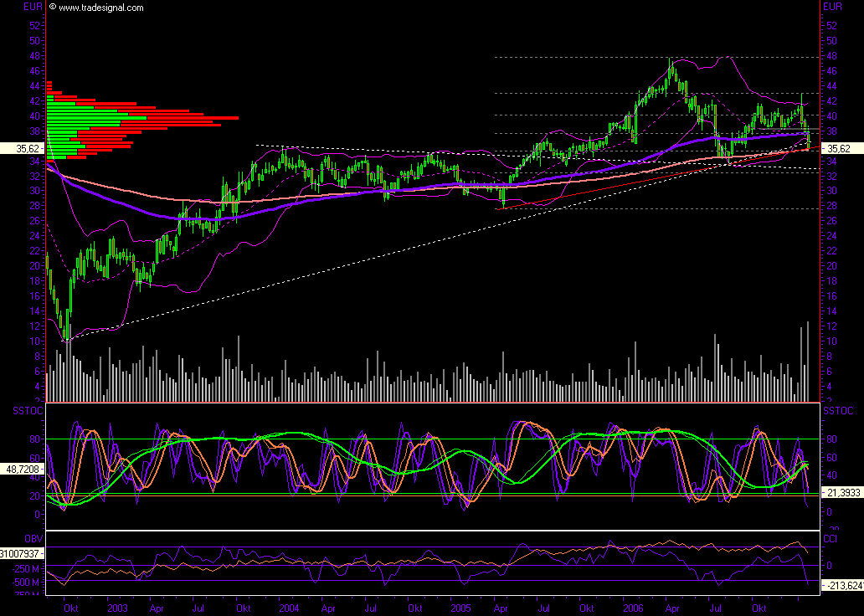Image resolution: width=864 pixels, height=616 pixels.
Task: Jump to 2003 on the time axis
Action: (x=117, y=608)
